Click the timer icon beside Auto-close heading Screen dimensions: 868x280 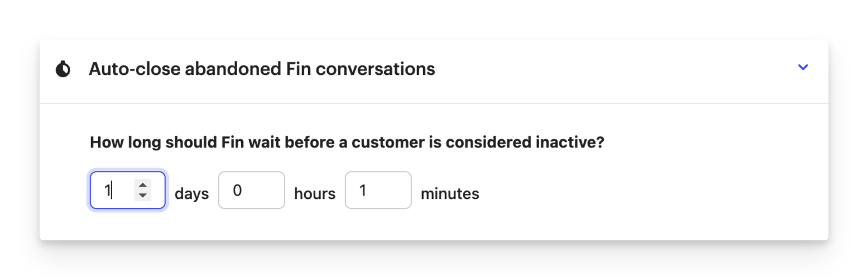tap(63, 69)
